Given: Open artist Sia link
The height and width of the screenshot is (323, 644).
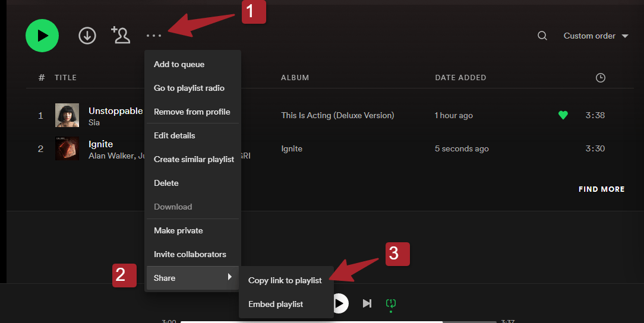Looking at the screenshot, I should pyautogui.click(x=94, y=122).
